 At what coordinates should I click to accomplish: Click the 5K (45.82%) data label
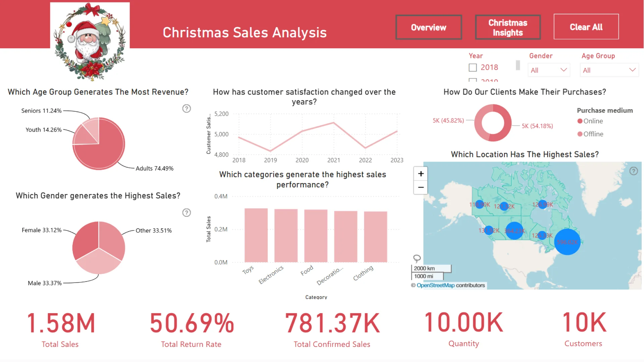448,120
